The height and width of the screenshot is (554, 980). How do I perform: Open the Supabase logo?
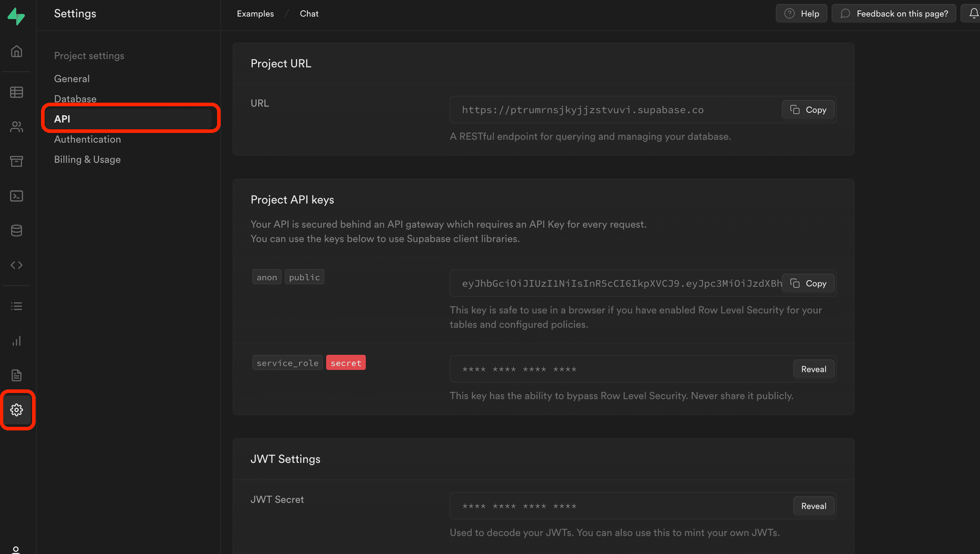[16, 16]
